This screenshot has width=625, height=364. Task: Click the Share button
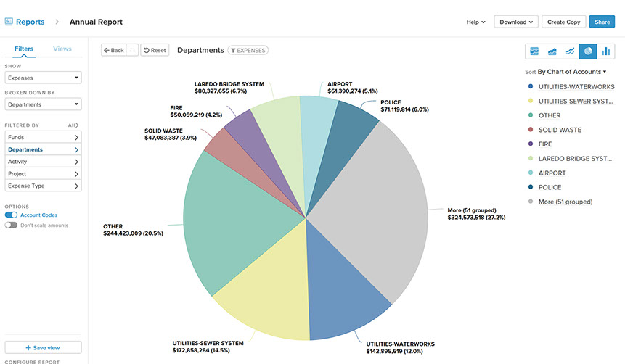[x=602, y=22]
